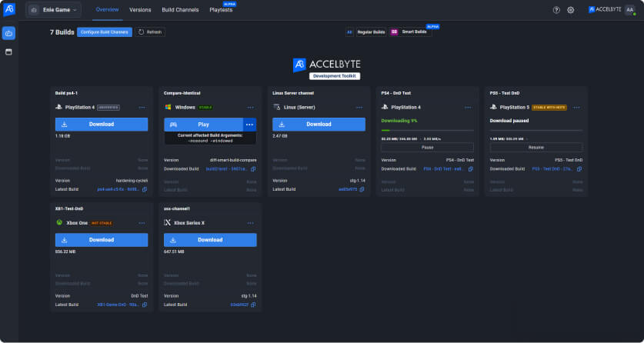This screenshot has width=644, height=343.
Task: Click PlayStation logo in PS4 - DnD Test card
Action: 385,108
